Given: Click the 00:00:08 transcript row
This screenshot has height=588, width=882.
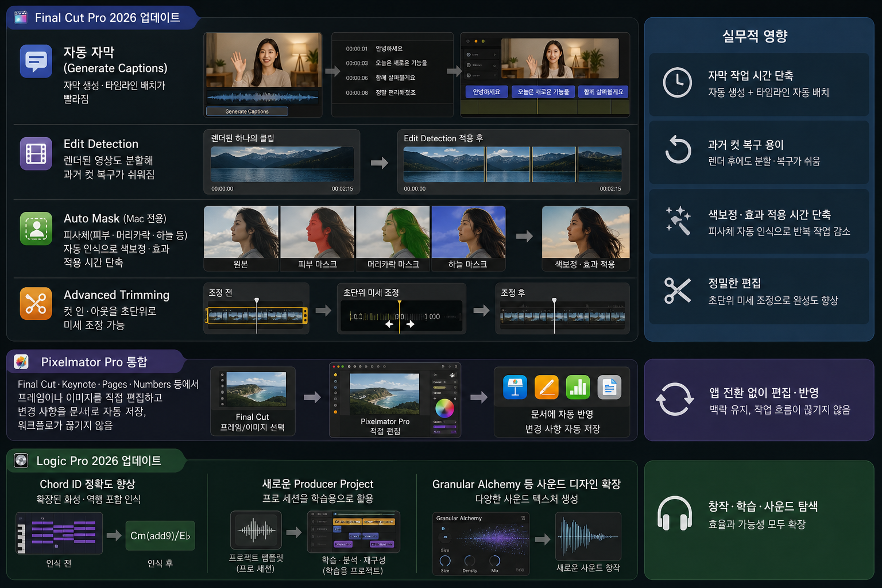Looking at the screenshot, I should click(x=381, y=92).
